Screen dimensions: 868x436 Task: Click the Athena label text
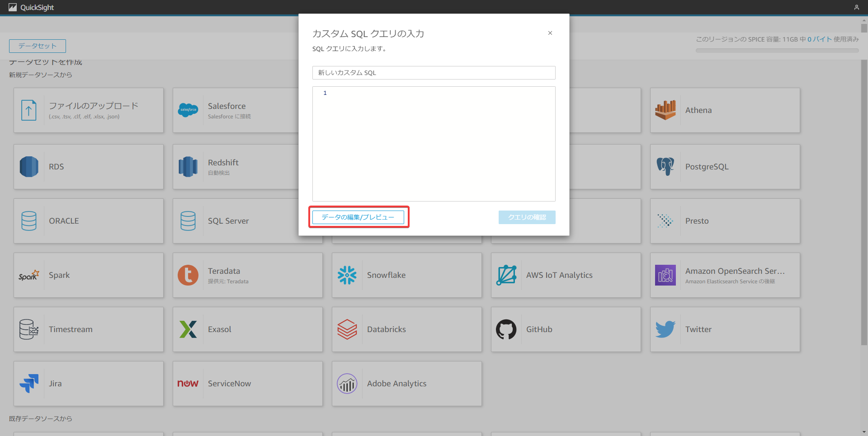(x=698, y=110)
